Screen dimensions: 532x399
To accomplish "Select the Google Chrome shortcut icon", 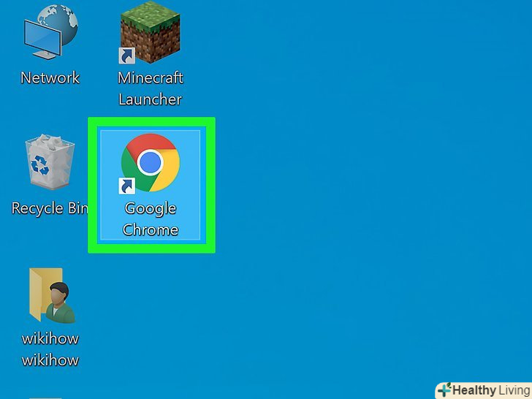I will click(150, 163).
